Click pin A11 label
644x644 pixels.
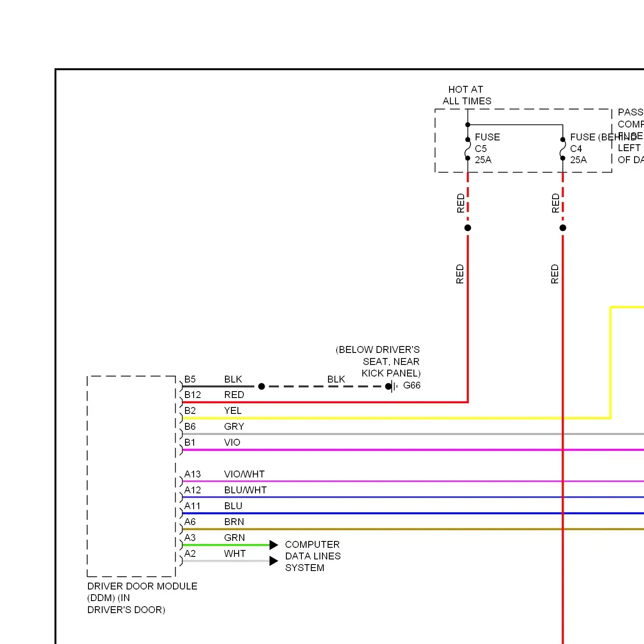point(192,506)
